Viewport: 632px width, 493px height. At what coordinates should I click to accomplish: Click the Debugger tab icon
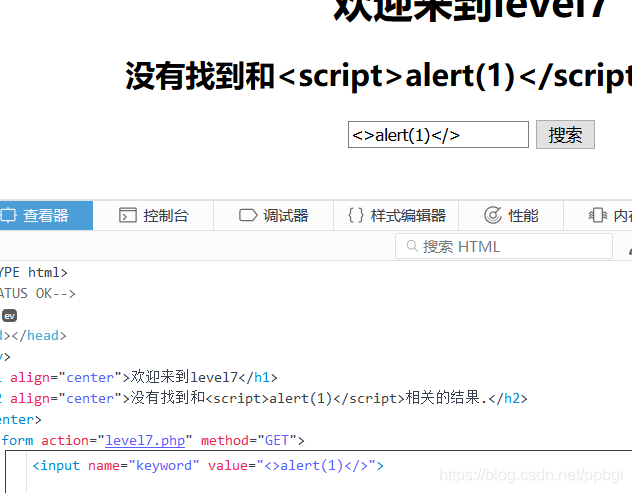point(248,215)
